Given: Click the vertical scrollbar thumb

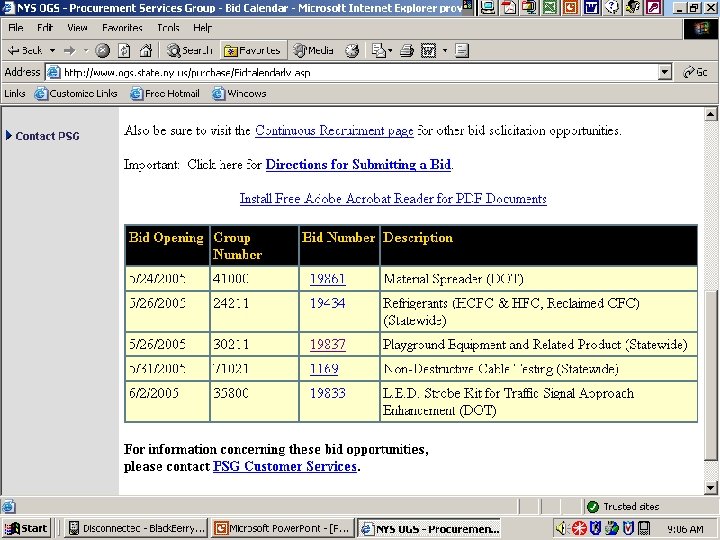Looking at the screenshot, I should pyautogui.click(x=710, y=374).
